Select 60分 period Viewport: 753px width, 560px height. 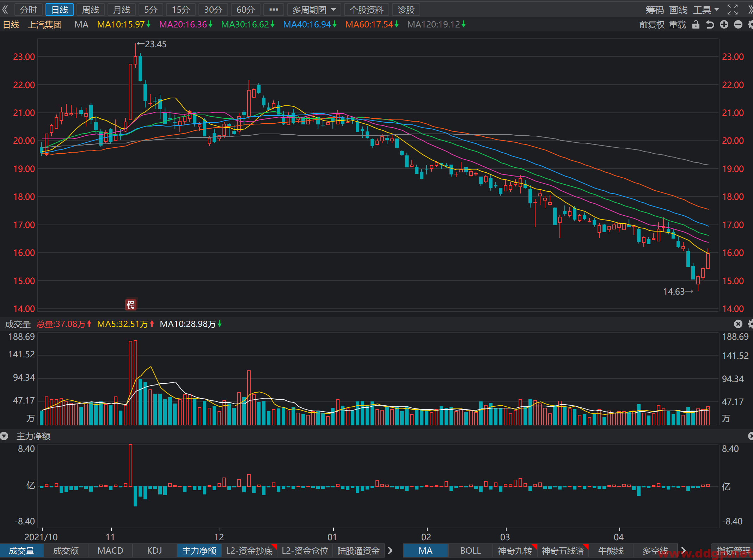pos(246,10)
